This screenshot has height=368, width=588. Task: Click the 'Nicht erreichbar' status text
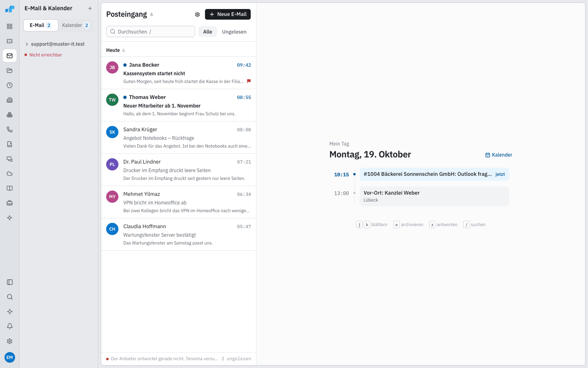pos(46,55)
